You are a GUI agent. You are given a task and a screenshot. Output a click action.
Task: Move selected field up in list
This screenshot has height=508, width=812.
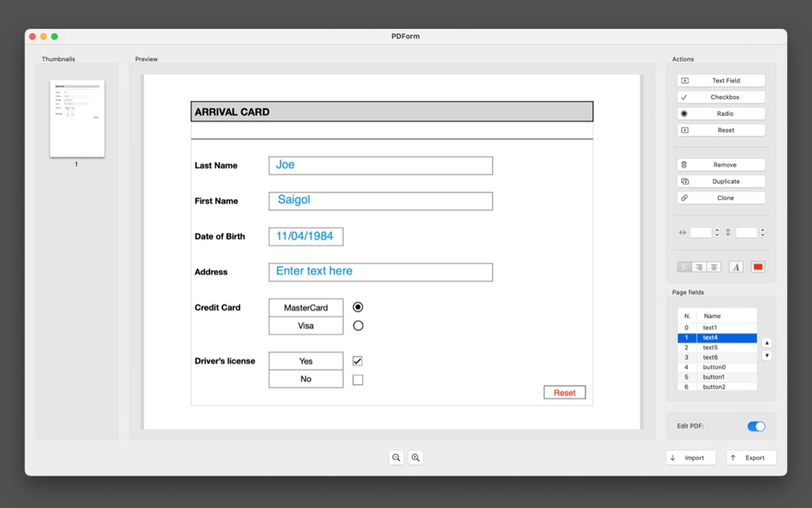[x=767, y=343]
